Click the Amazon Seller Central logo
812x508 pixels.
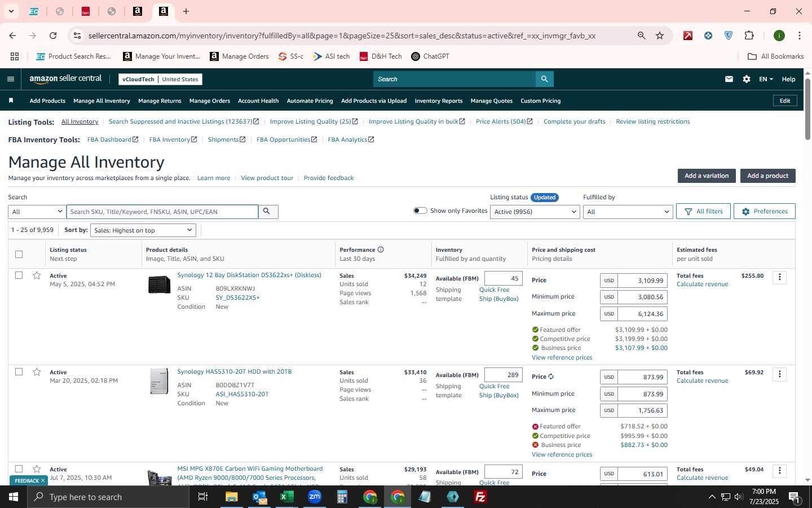click(x=66, y=79)
